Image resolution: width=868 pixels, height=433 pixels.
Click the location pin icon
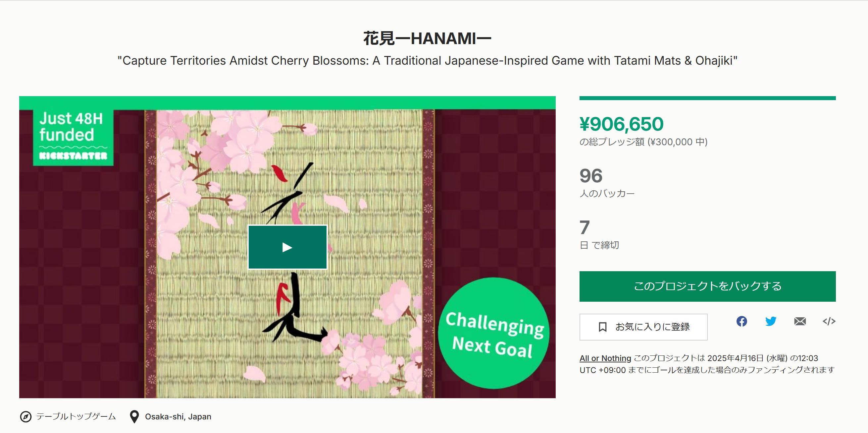(x=134, y=417)
